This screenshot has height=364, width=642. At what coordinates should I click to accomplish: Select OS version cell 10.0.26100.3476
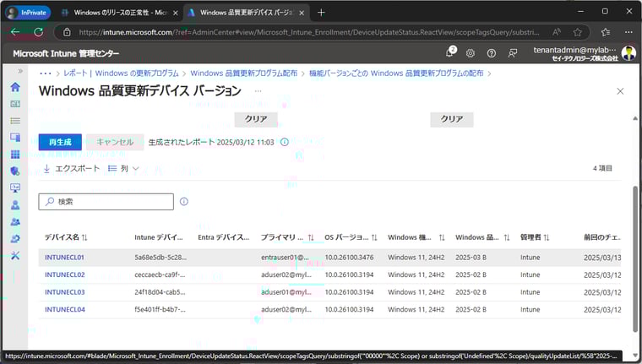point(349,258)
